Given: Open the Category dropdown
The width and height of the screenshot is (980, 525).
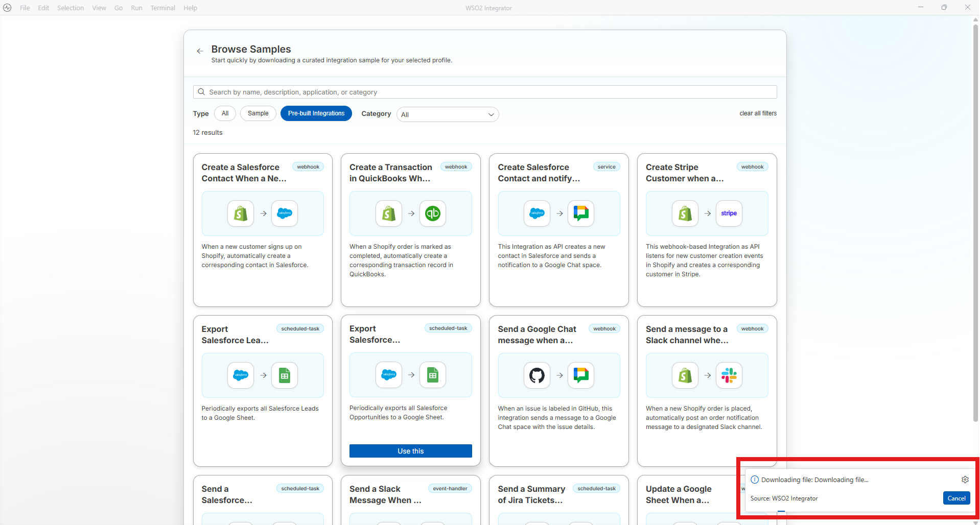Looking at the screenshot, I should [448, 114].
